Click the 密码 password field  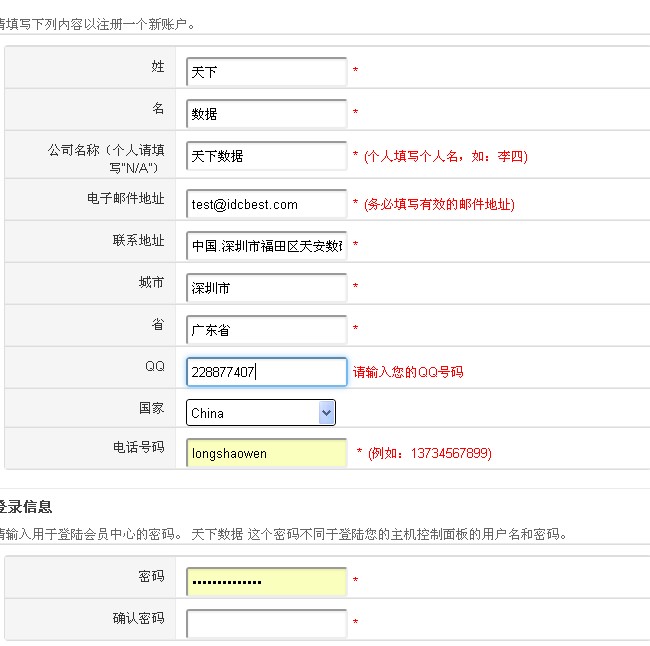266,581
